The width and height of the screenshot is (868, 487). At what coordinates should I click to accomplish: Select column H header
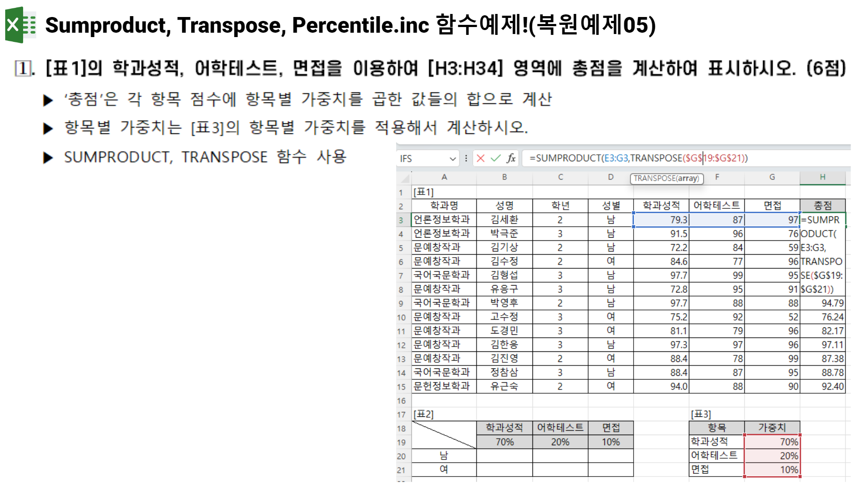[x=822, y=177]
